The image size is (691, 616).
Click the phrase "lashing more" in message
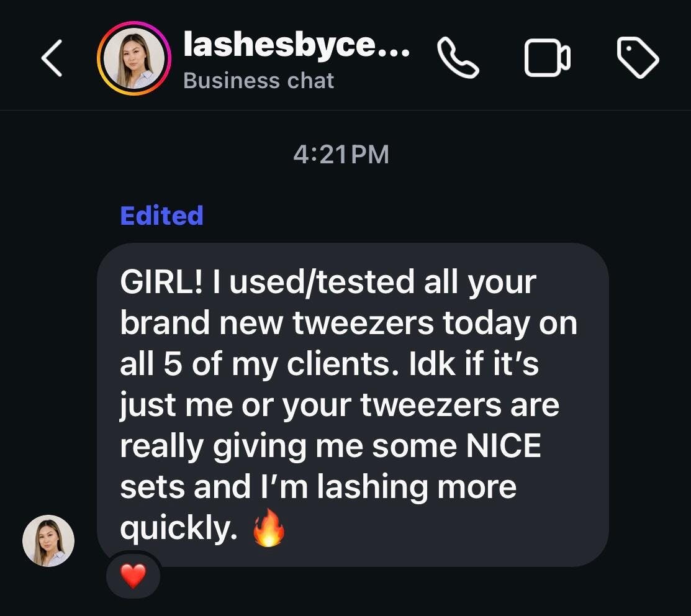[416, 487]
